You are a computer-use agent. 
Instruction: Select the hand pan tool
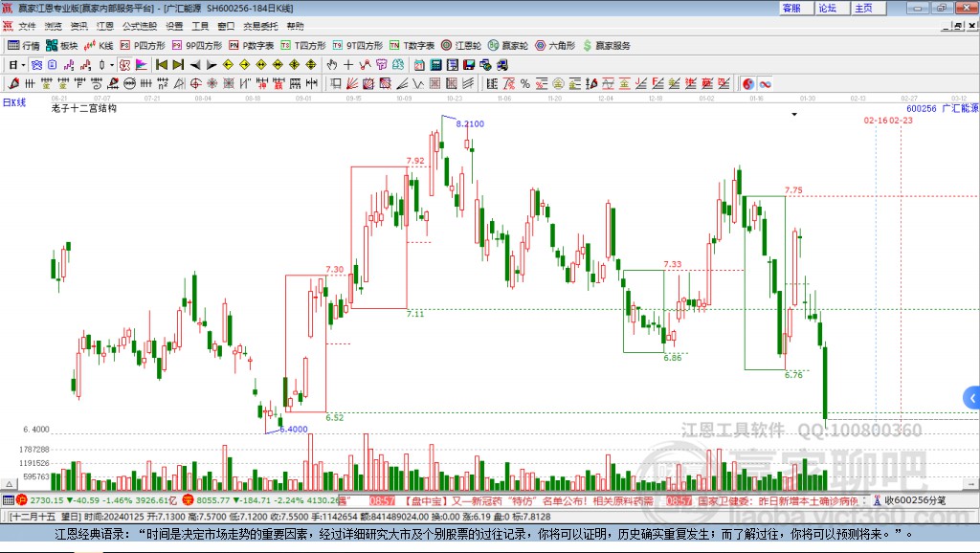[x=332, y=65]
